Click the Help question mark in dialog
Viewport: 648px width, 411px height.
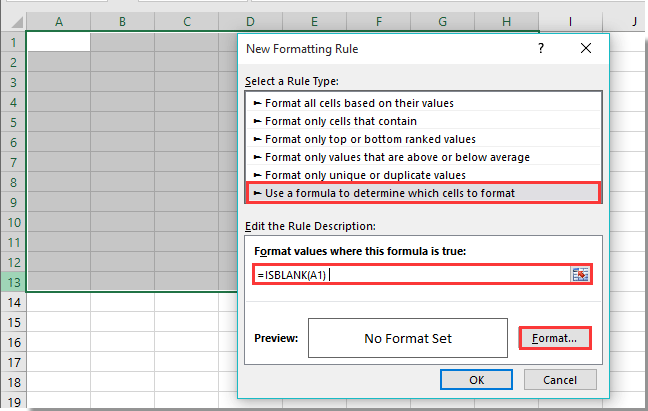(x=541, y=48)
